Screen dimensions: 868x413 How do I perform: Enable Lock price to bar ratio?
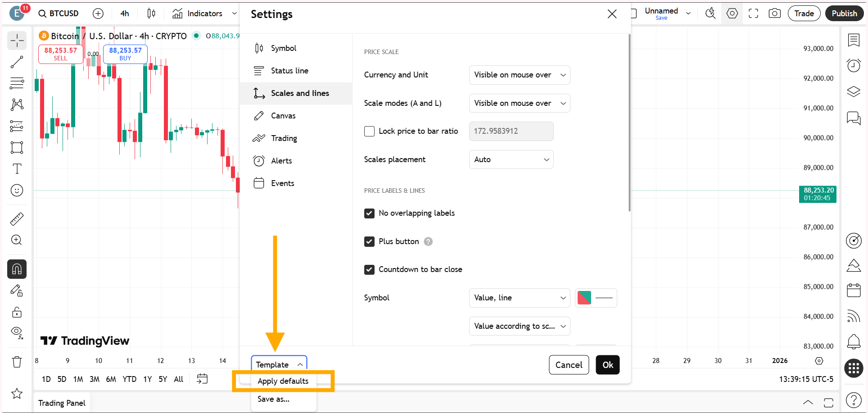[369, 131]
